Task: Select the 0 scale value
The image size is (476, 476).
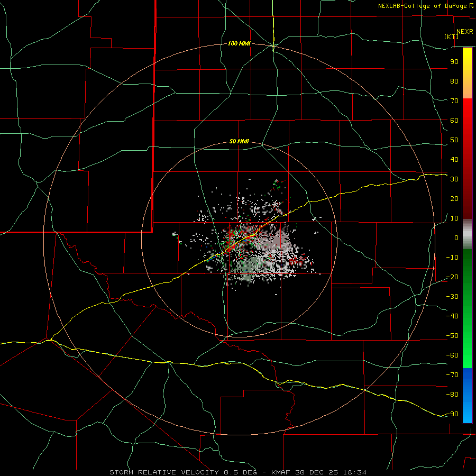Action: [x=456, y=237]
